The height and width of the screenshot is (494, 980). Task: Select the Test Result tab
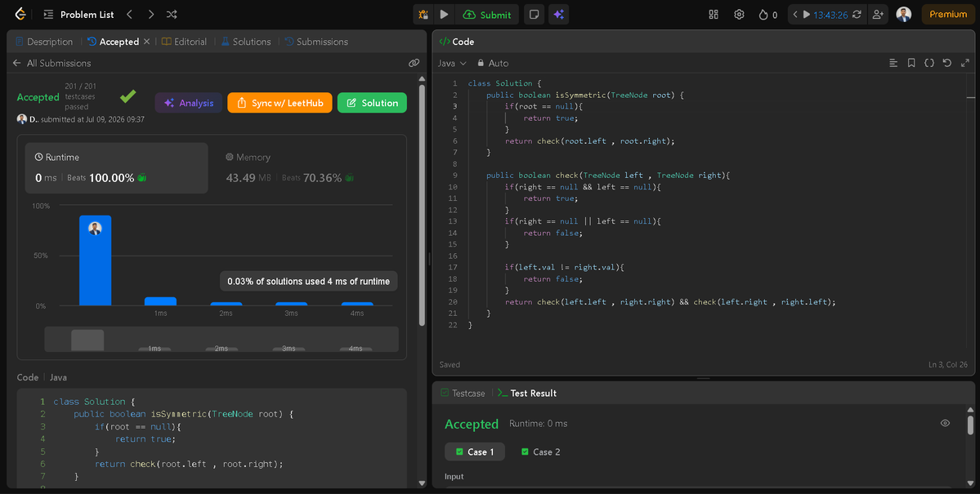(527, 393)
